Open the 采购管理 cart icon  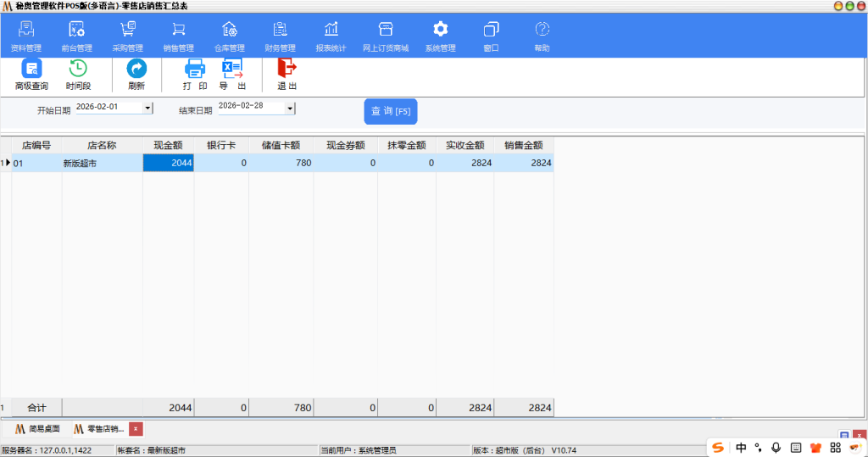click(x=128, y=31)
